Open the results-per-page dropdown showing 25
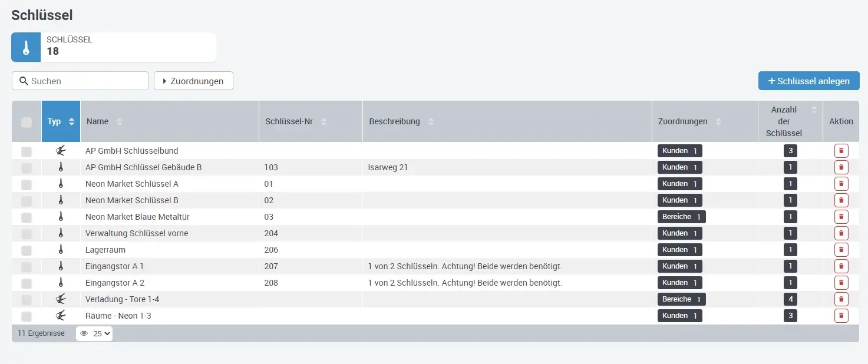 click(94, 333)
